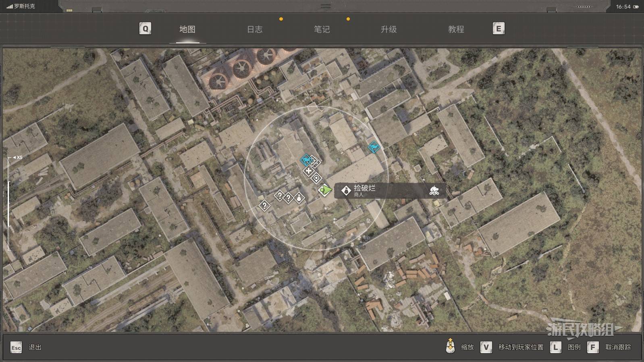Open the 图例 legend

[x=574, y=347]
